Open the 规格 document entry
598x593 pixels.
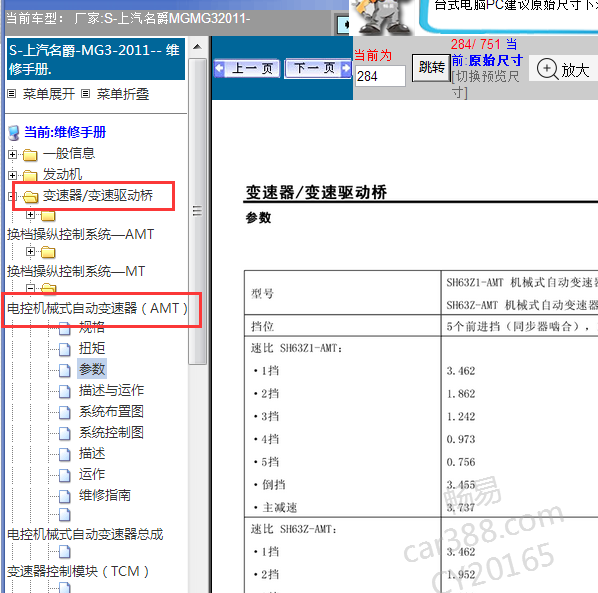(x=92, y=327)
